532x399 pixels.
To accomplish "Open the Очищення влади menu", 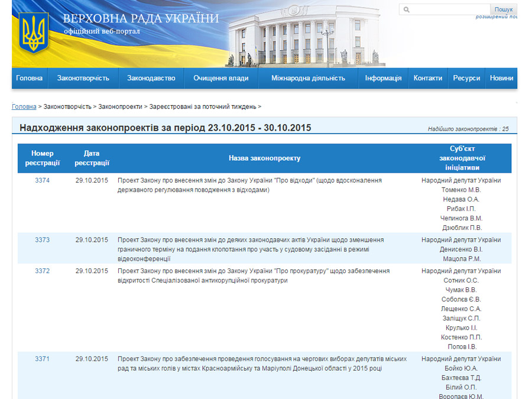I will [221, 78].
